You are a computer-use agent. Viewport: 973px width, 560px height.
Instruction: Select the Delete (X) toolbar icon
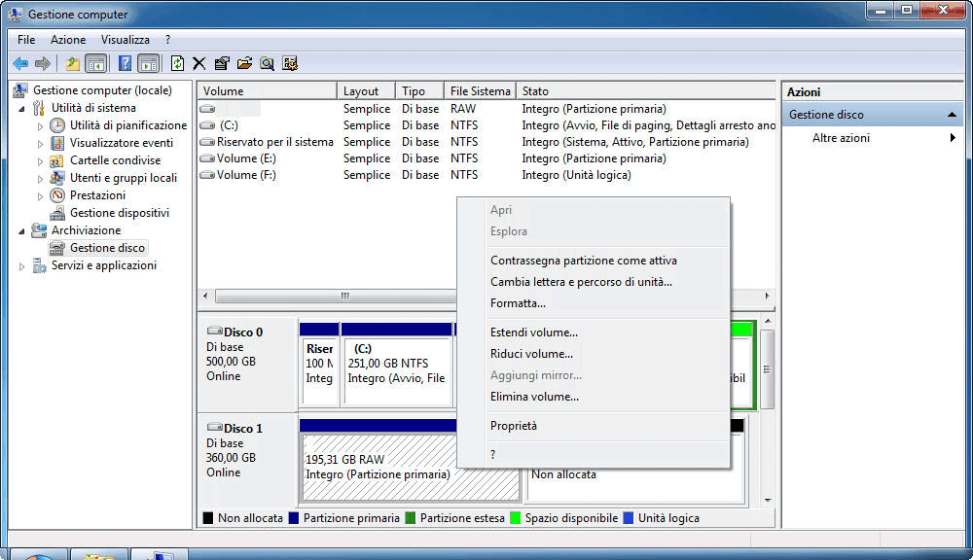pos(198,63)
